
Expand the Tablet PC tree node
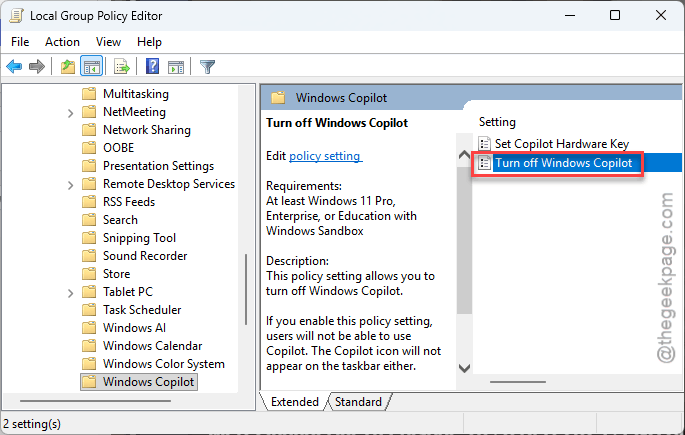(70, 293)
